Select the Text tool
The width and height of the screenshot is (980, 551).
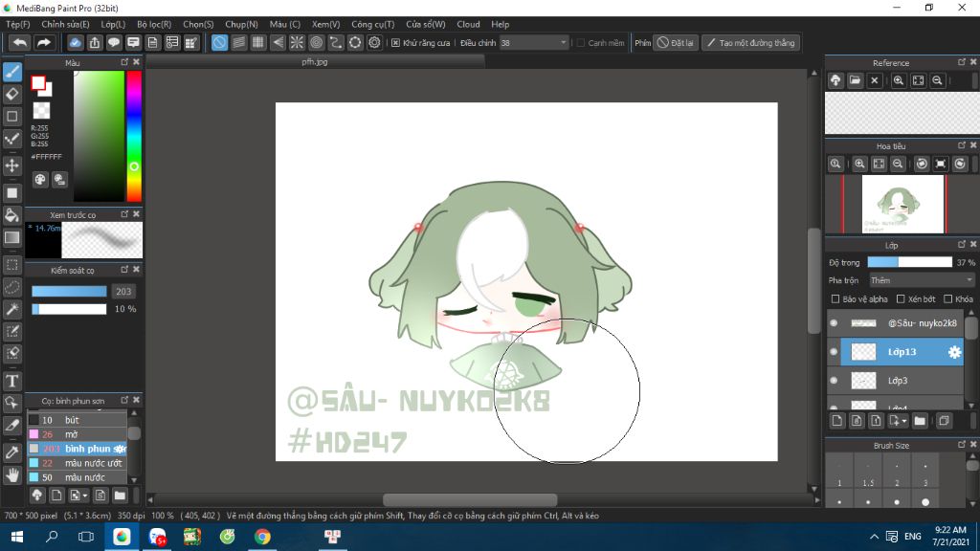pyautogui.click(x=11, y=381)
